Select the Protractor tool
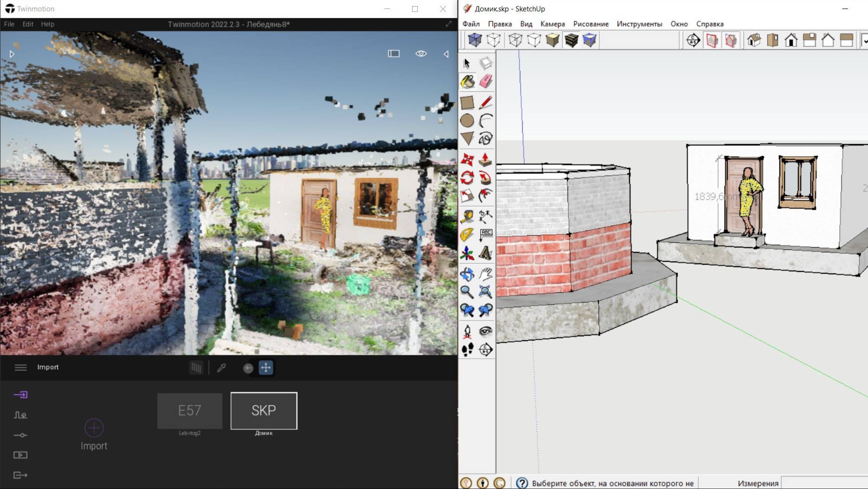This screenshot has width=868, height=489. 467,234
